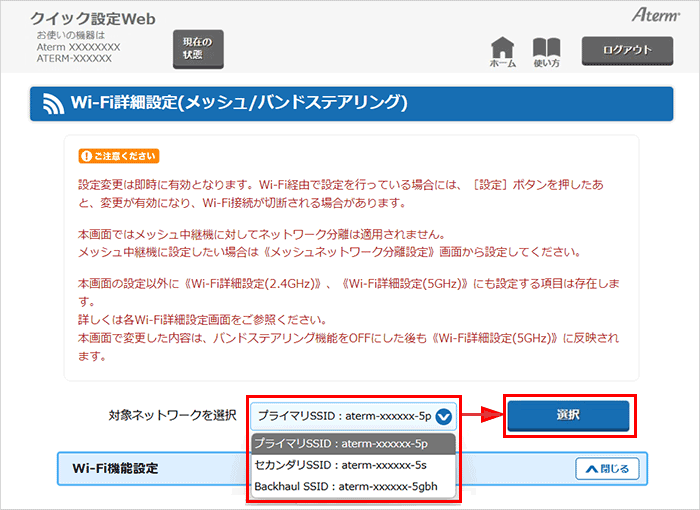Pick Backhaul SSID : aterm-xxxxxx-5gbh option
The image size is (700, 510).
[x=345, y=487]
